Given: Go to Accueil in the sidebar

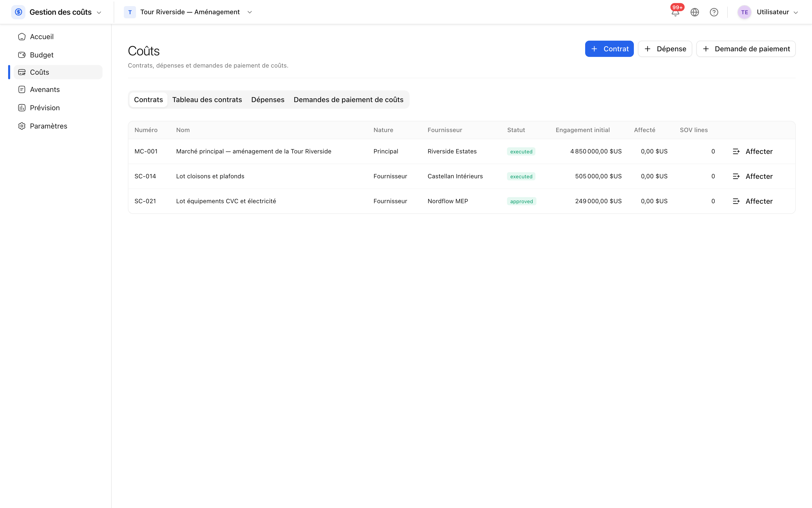Looking at the screenshot, I should [42, 37].
